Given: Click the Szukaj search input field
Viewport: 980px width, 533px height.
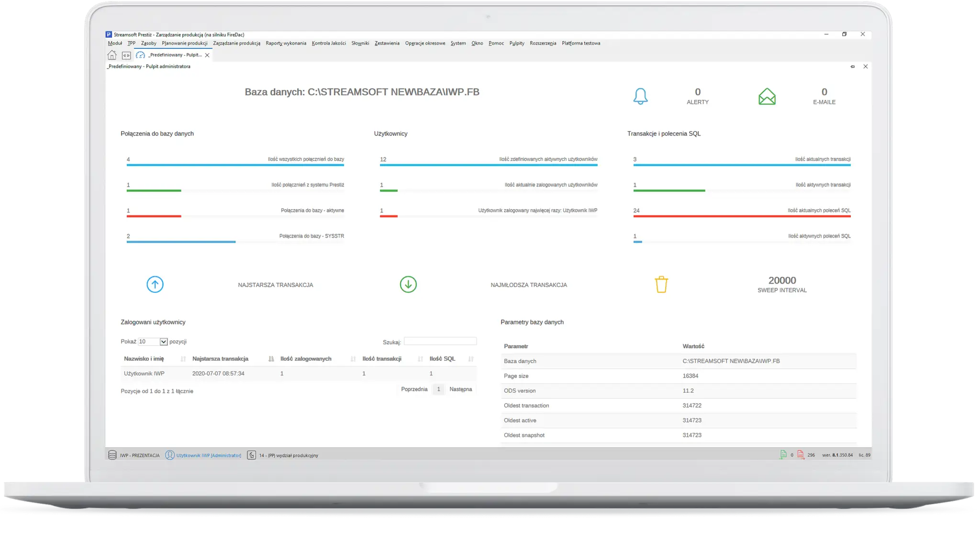Looking at the screenshot, I should click(440, 341).
